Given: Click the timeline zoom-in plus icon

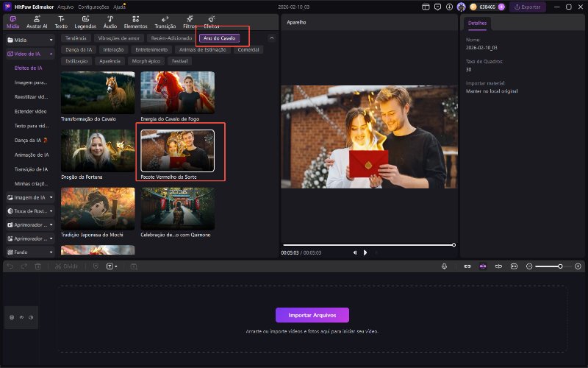Looking at the screenshot, I should (578, 266).
